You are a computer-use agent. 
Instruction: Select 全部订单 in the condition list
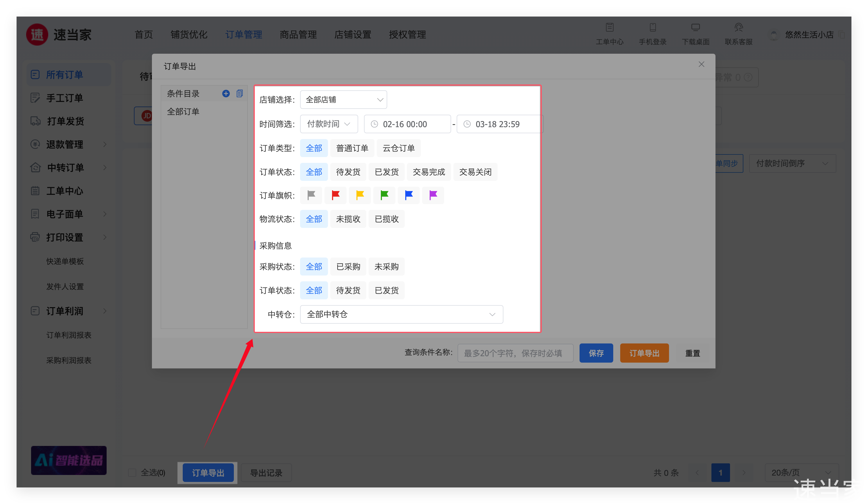[x=183, y=111]
